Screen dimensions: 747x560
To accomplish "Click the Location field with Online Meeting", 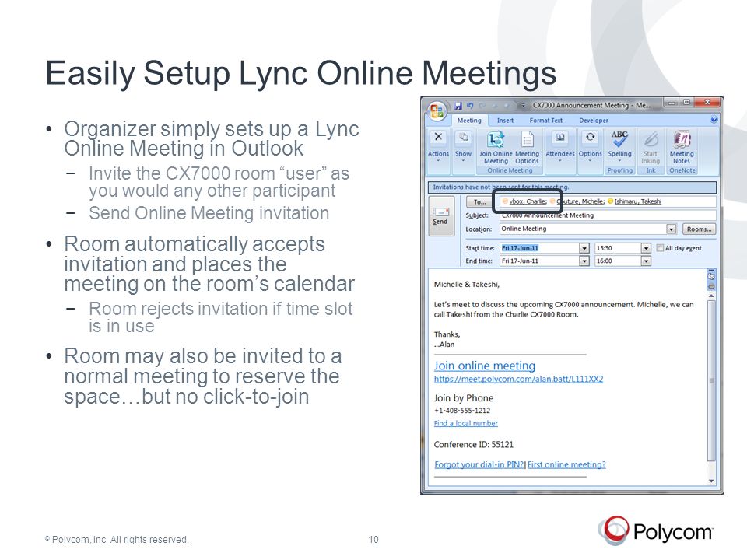I will (x=583, y=229).
